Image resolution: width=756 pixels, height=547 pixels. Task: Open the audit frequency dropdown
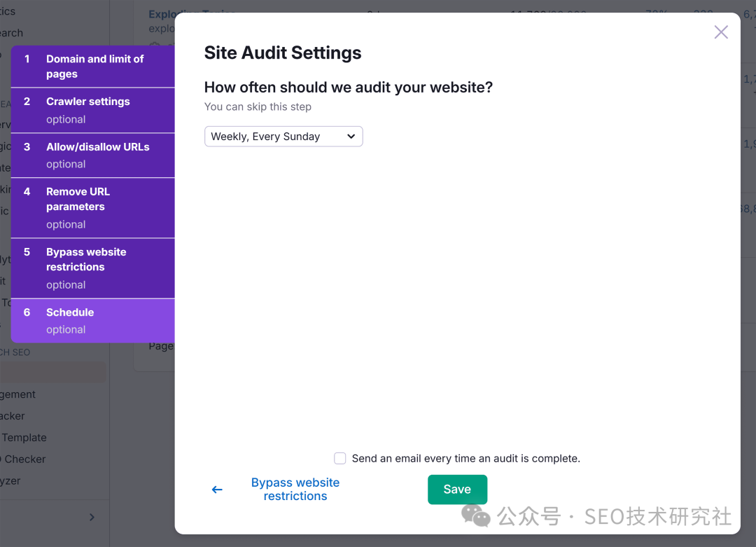[283, 137]
